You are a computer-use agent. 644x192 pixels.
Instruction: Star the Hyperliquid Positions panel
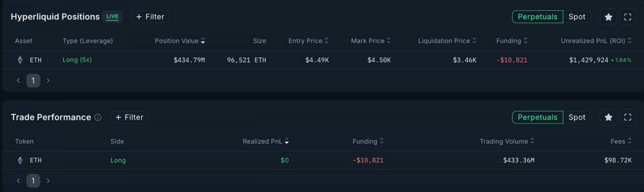pyautogui.click(x=608, y=17)
